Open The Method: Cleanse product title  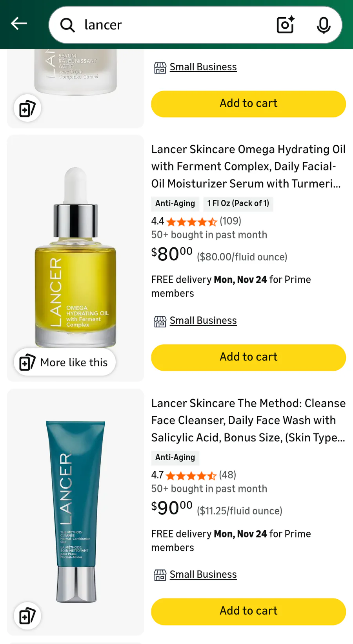coord(248,420)
